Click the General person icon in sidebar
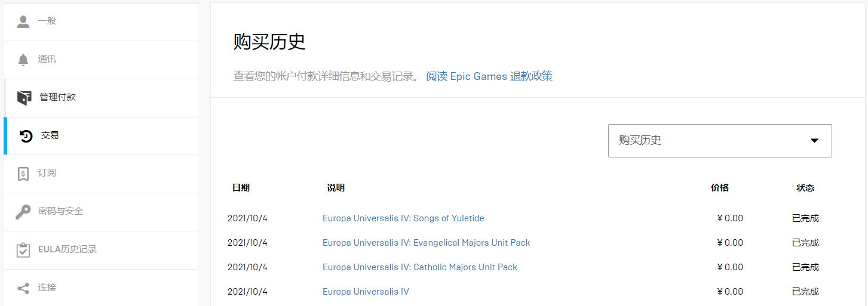The width and height of the screenshot is (868, 306). click(23, 21)
